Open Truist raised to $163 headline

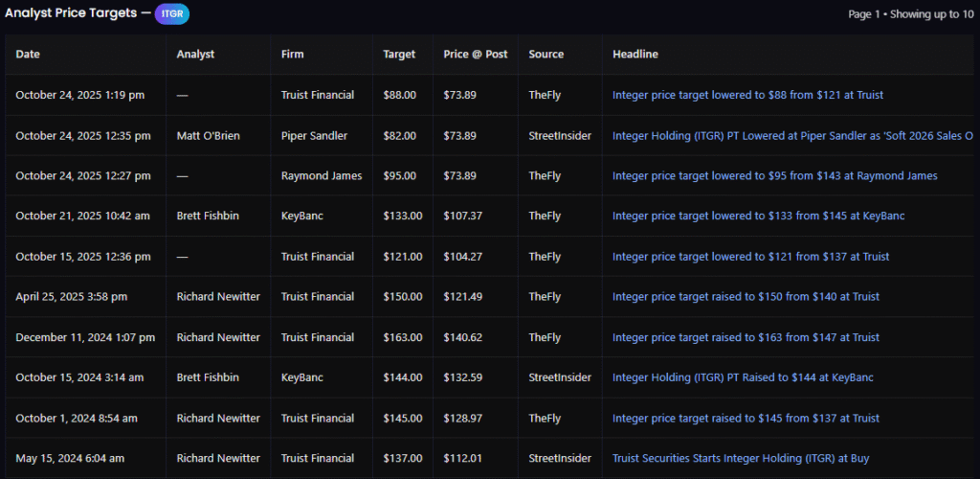(x=746, y=337)
